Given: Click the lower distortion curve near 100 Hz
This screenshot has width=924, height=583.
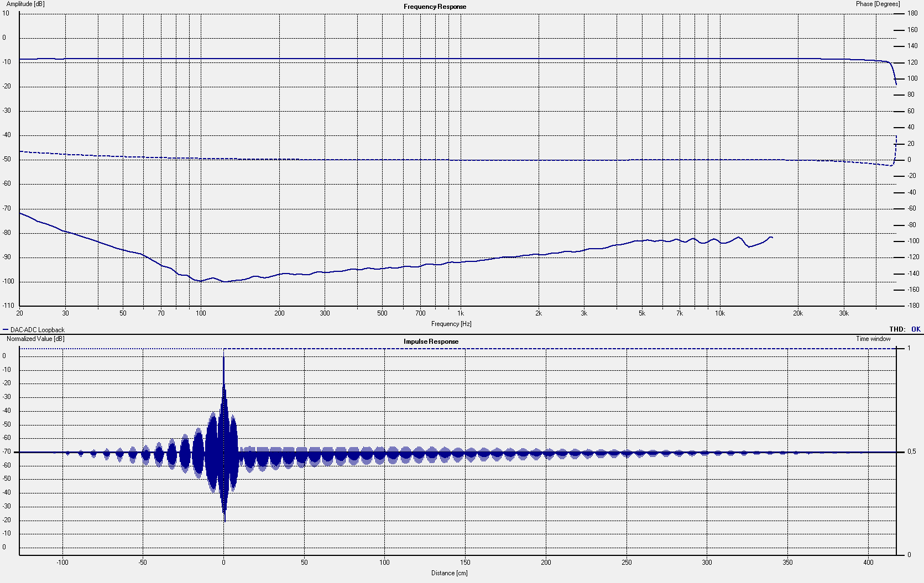Looking at the screenshot, I should point(201,281).
